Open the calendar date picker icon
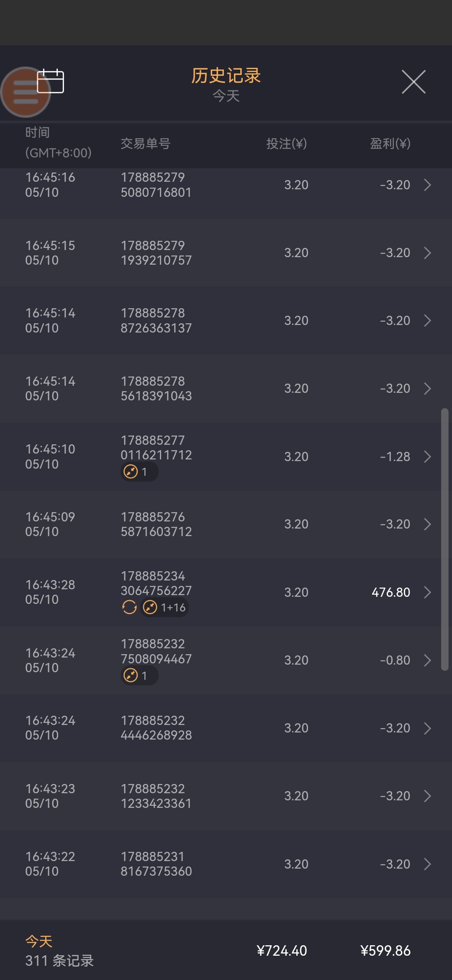This screenshot has height=980, width=452. click(x=51, y=81)
